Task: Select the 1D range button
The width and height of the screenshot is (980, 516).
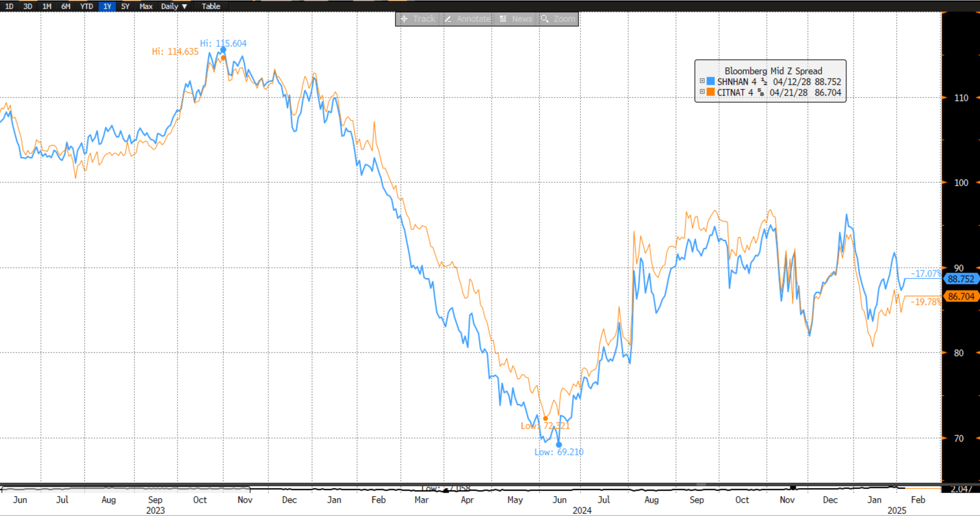Action: point(9,6)
